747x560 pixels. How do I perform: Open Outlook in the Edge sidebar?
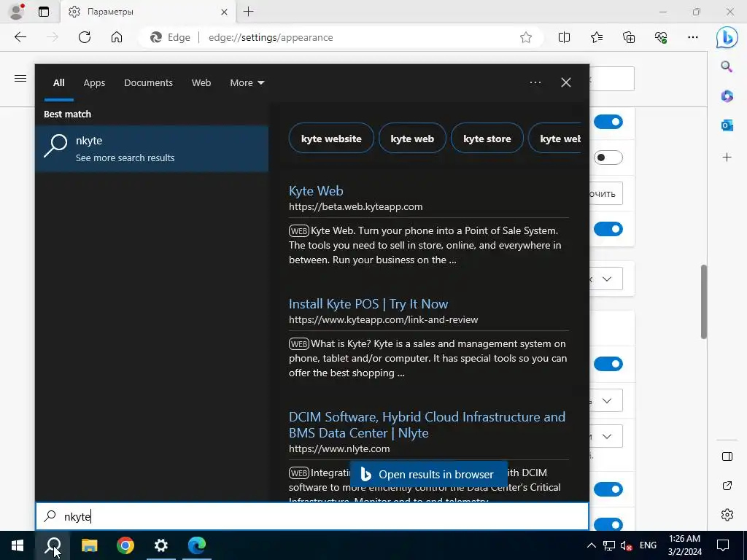727,125
